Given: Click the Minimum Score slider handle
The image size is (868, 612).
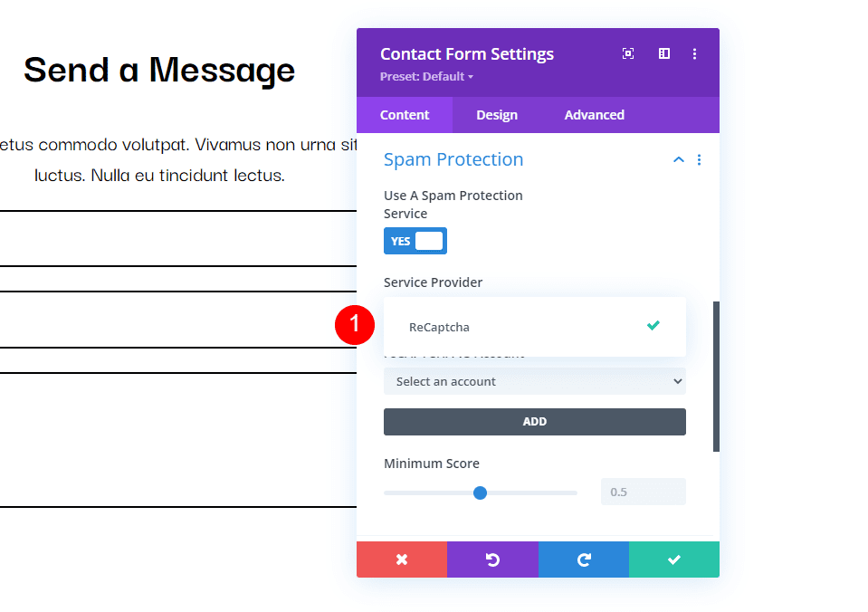Looking at the screenshot, I should [x=480, y=492].
